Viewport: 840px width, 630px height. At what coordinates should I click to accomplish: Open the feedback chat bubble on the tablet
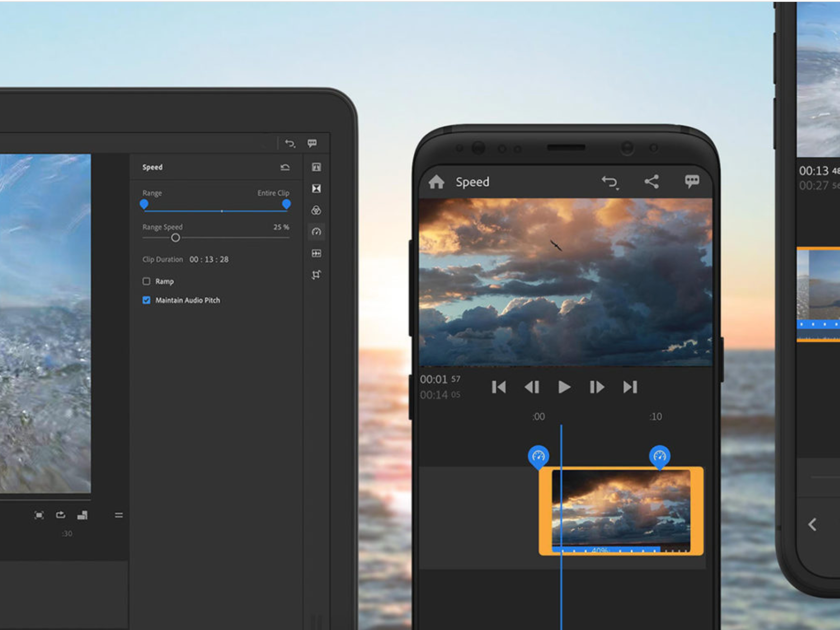pyautogui.click(x=312, y=143)
